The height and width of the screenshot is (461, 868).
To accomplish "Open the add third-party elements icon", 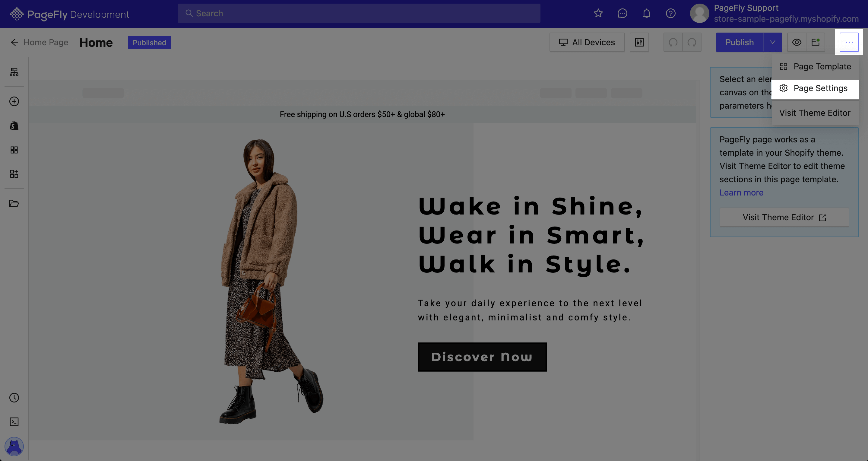I will (x=14, y=174).
